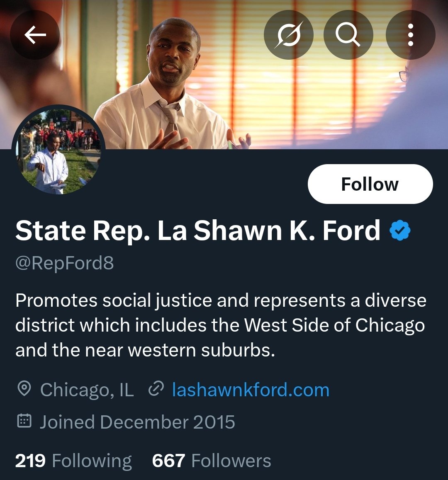
Task: Tap the chain link icon
Action: pos(156,389)
